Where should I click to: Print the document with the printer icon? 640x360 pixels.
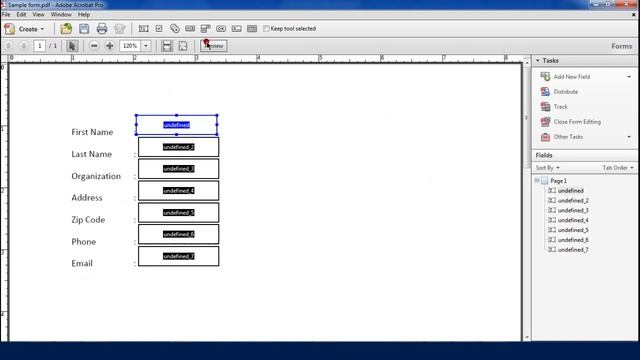tap(102, 29)
